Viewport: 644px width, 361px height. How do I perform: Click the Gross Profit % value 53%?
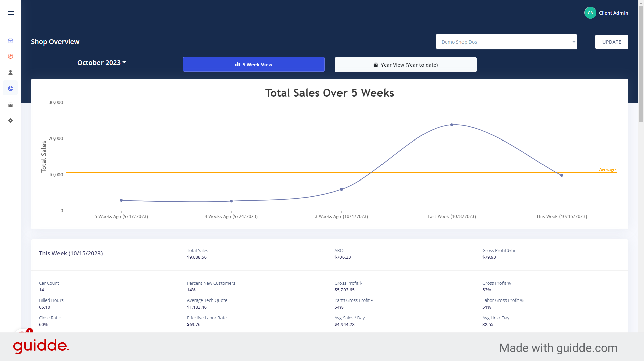pos(486,290)
